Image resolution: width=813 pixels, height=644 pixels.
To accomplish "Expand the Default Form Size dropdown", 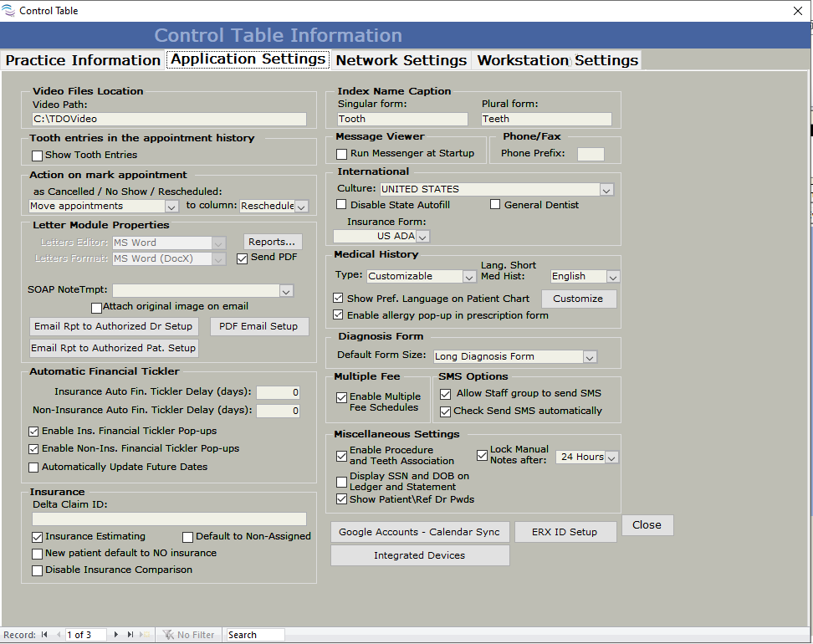I will pyautogui.click(x=590, y=357).
